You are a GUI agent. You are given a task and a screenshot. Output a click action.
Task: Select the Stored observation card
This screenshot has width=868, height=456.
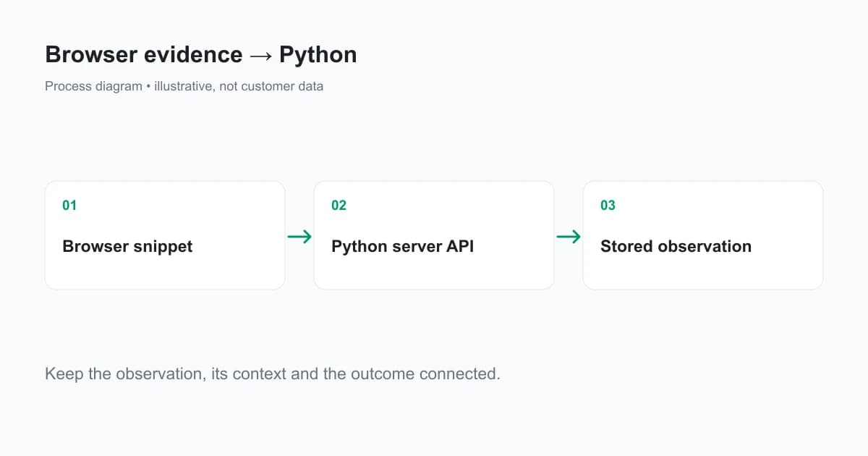pos(703,235)
